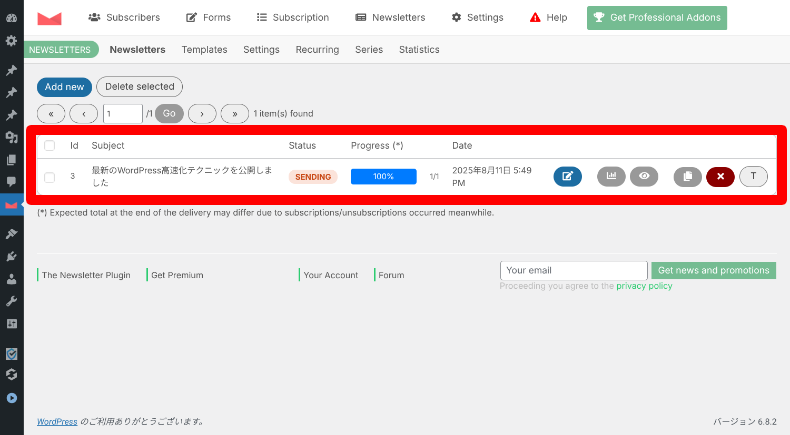Open the Get Premium footer link
This screenshot has width=790, height=435.
click(x=177, y=275)
